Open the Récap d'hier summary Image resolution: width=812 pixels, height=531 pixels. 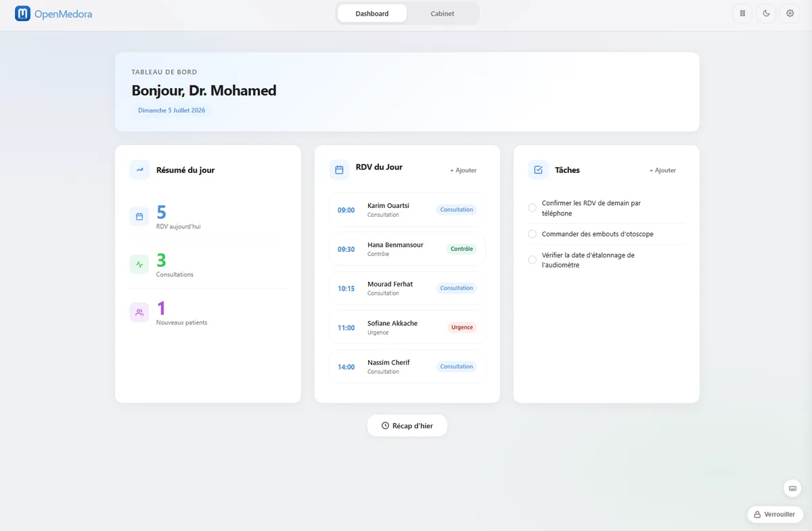pos(407,426)
